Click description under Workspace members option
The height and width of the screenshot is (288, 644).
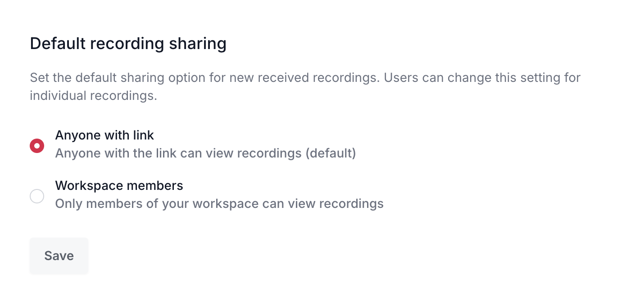click(x=219, y=204)
